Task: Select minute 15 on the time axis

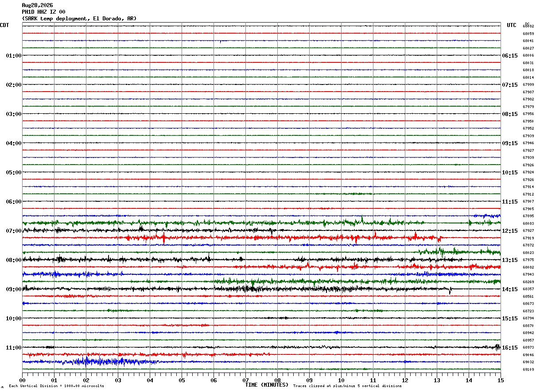Action: click(501, 380)
